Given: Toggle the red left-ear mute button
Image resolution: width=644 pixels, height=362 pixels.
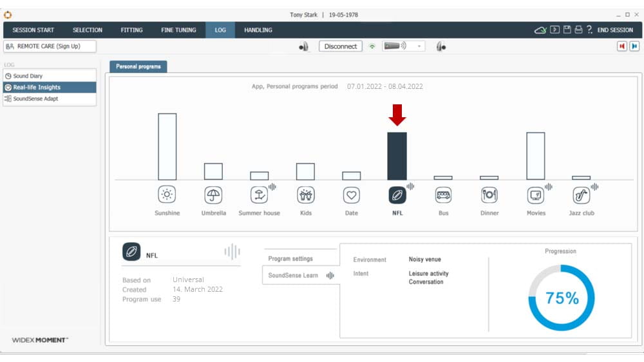Looking at the screenshot, I should (622, 46).
